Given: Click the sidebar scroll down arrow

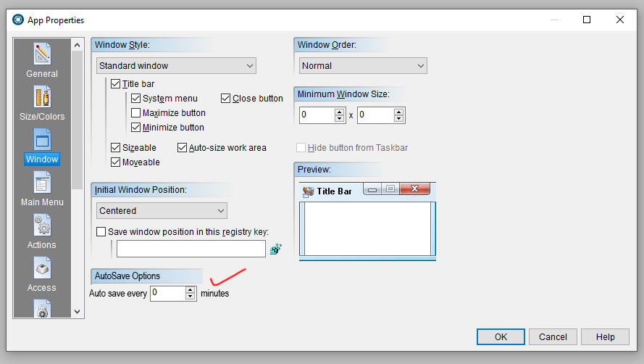Looking at the screenshot, I should coord(78,312).
